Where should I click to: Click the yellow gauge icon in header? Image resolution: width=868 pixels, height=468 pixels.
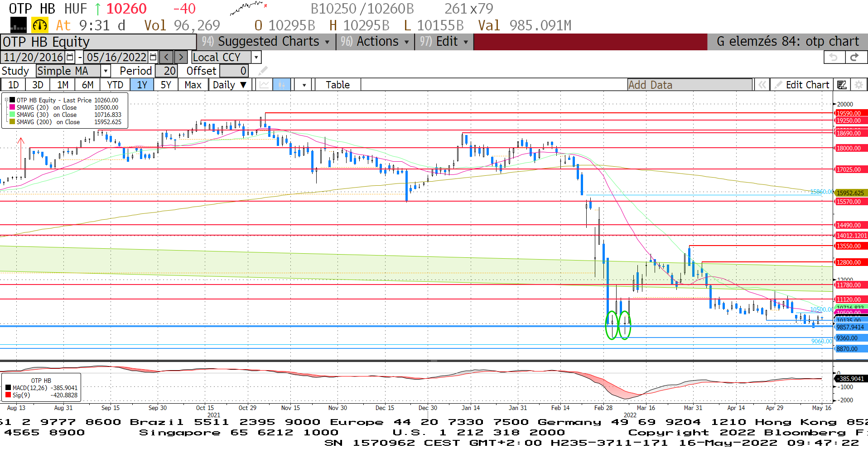pos(40,25)
